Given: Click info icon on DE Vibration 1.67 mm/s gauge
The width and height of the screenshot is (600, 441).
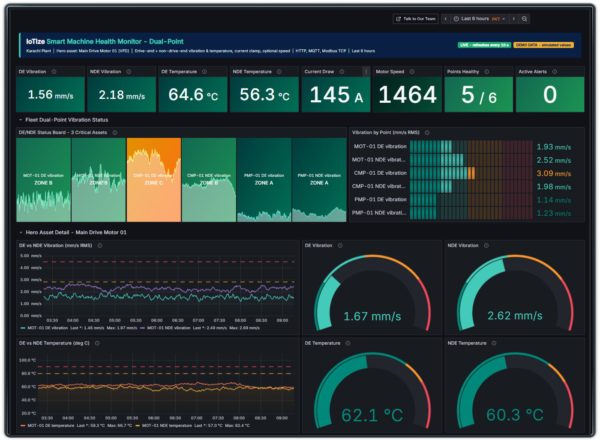Looking at the screenshot, I should point(340,245).
